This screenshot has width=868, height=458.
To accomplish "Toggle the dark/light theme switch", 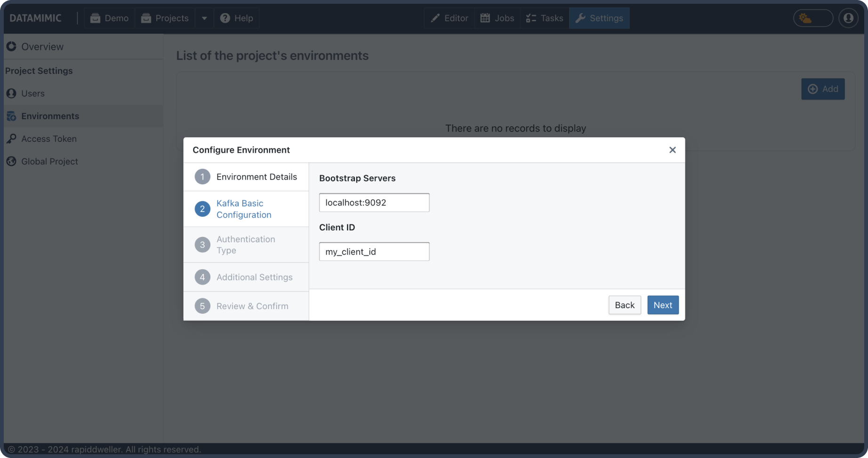I will pos(813,18).
